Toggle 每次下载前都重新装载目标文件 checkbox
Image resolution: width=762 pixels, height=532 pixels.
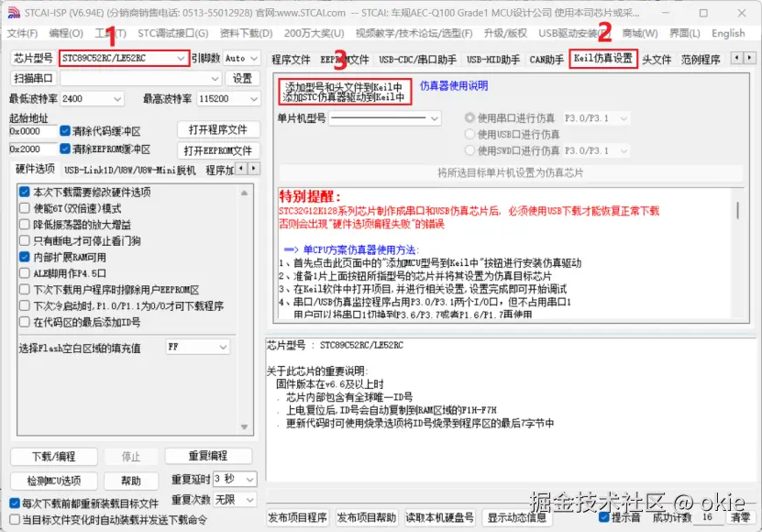coord(15,504)
